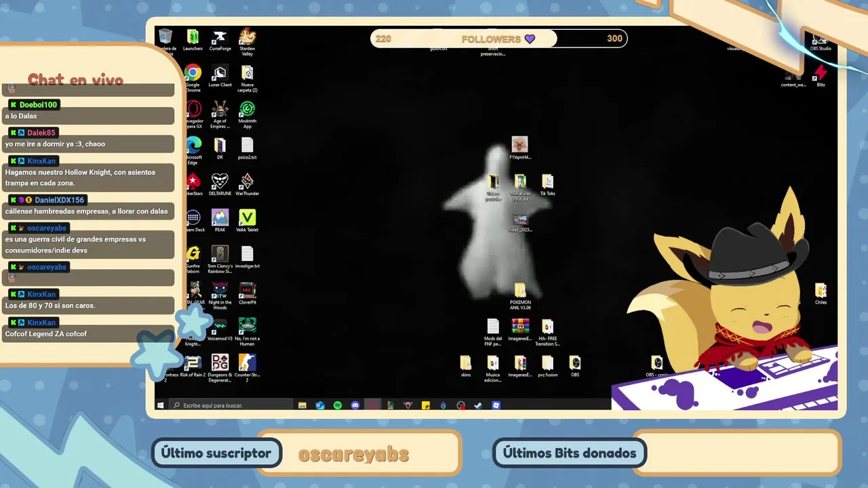
Task: Select the Night in the Woods icon
Action: [220, 296]
